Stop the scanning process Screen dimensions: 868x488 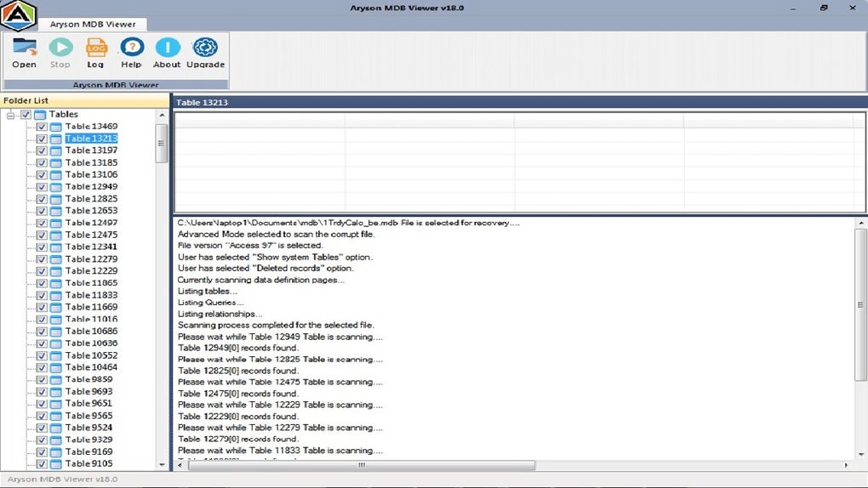pos(60,53)
